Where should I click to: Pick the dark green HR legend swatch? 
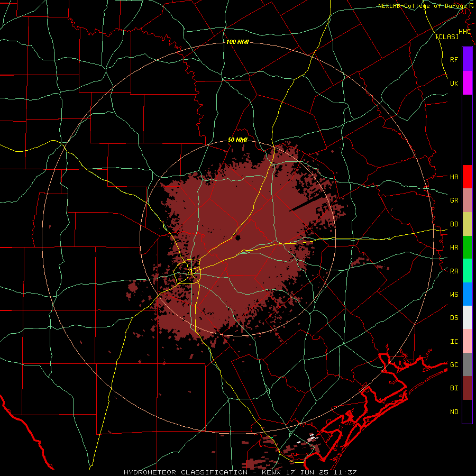tap(467, 247)
